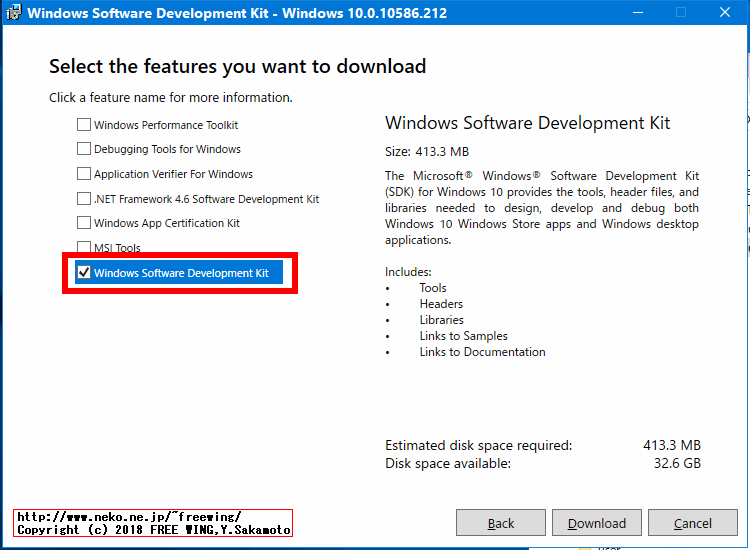Viewport: 750px width, 550px height.
Task: Click 'Application Verifier For Windows' feature name
Action: (173, 174)
